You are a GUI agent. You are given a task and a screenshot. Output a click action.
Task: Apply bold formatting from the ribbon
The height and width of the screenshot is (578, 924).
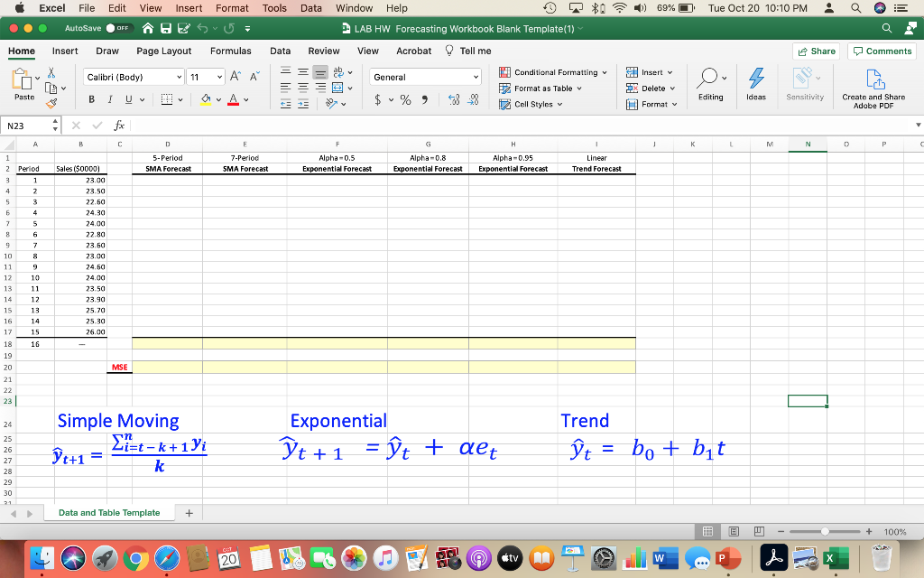(x=92, y=98)
